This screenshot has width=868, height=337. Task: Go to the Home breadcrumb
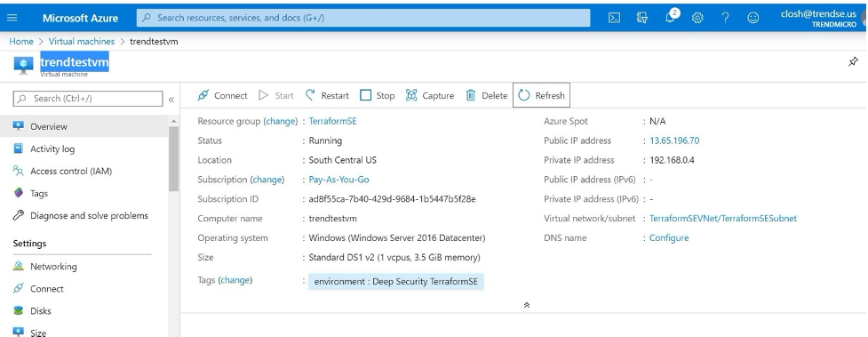pos(21,42)
